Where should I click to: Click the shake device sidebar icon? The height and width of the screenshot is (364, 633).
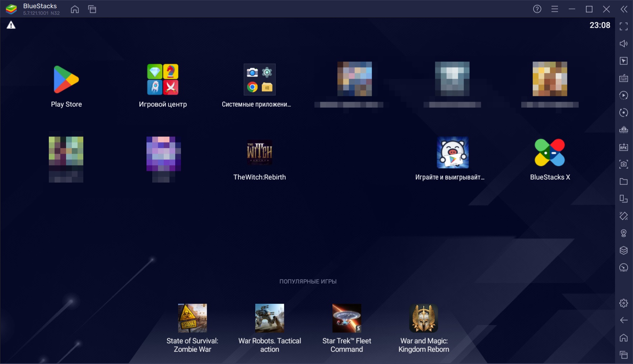624,216
